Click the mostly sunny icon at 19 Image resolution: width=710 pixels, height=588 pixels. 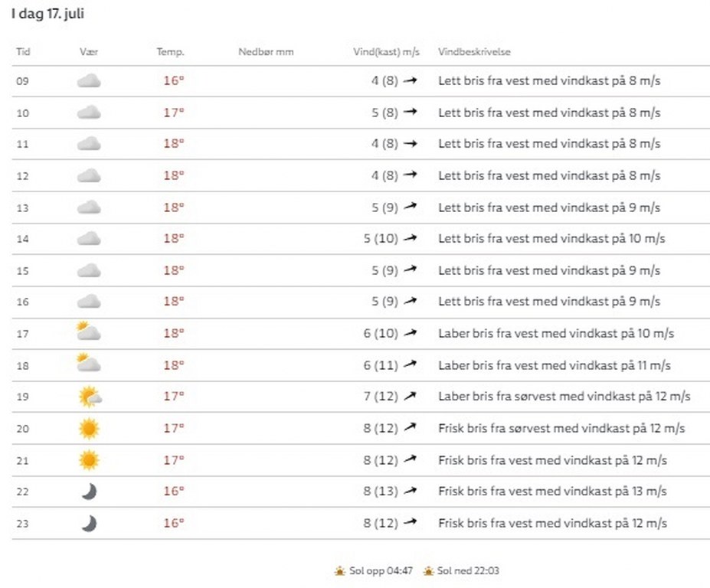click(89, 397)
